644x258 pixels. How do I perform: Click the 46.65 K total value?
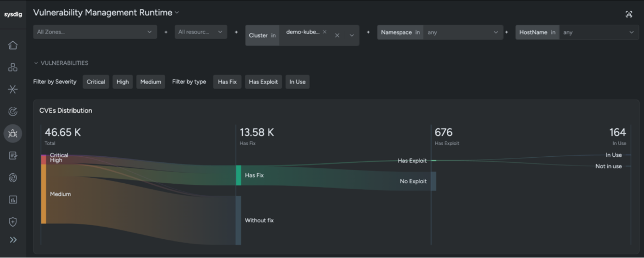click(63, 133)
